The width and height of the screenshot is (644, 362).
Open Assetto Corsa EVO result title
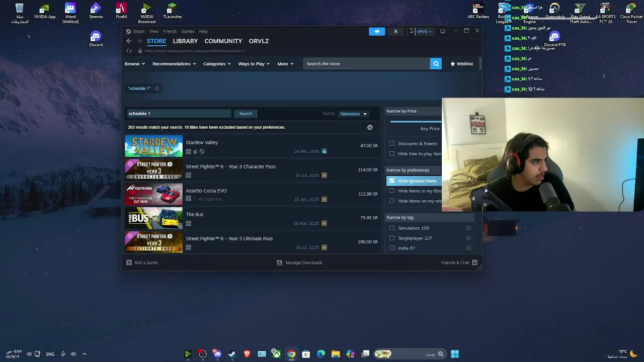point(206,191)
